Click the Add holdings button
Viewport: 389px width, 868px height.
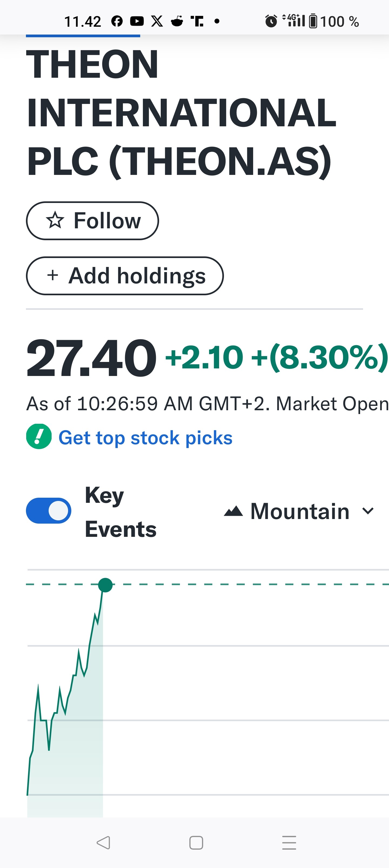[125, 276]
